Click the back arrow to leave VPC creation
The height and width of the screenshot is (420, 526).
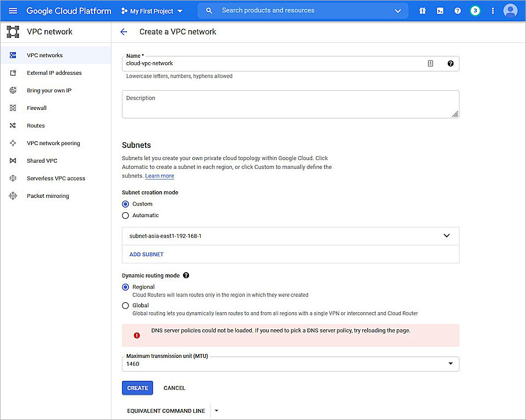(123, 31)
